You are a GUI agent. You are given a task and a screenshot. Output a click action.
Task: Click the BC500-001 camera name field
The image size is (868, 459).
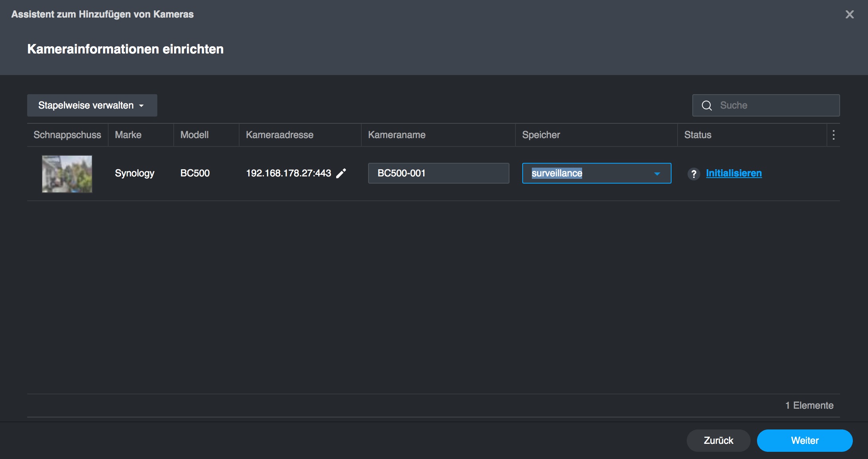(x=438, y=173)
